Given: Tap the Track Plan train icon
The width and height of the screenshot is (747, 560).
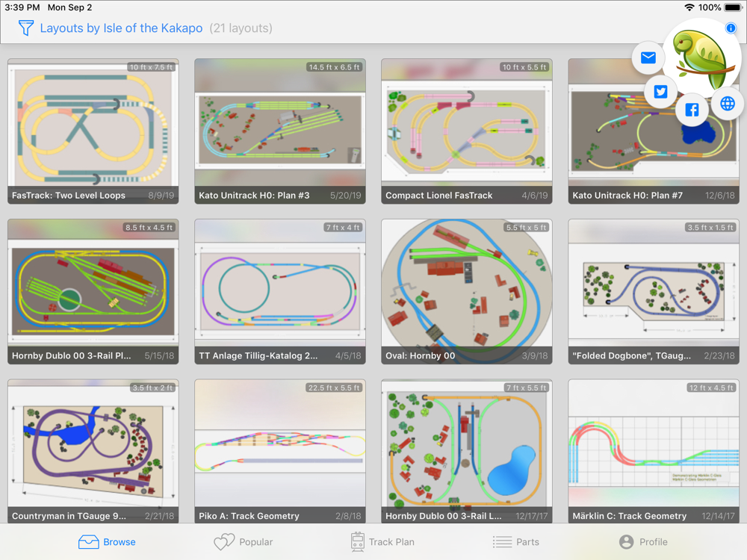Looking at the screenshot, I should pos(357,542).
